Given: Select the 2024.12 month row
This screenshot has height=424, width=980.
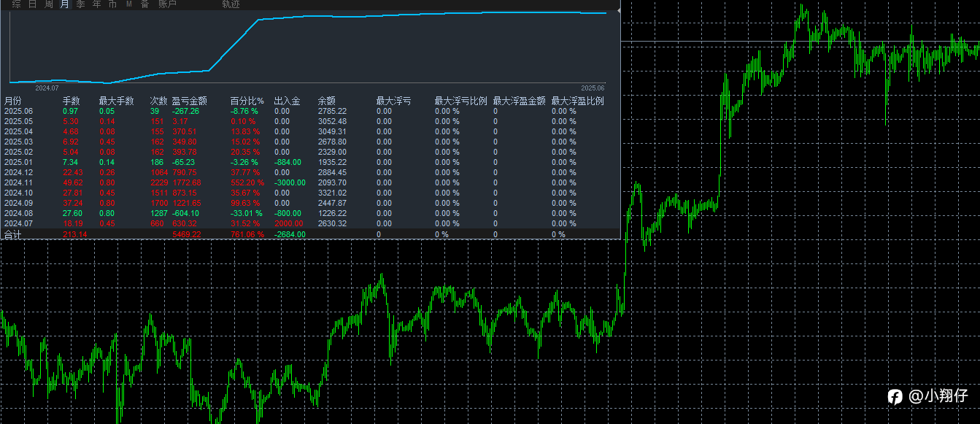Looking at the screenshot, I should 310,172.
